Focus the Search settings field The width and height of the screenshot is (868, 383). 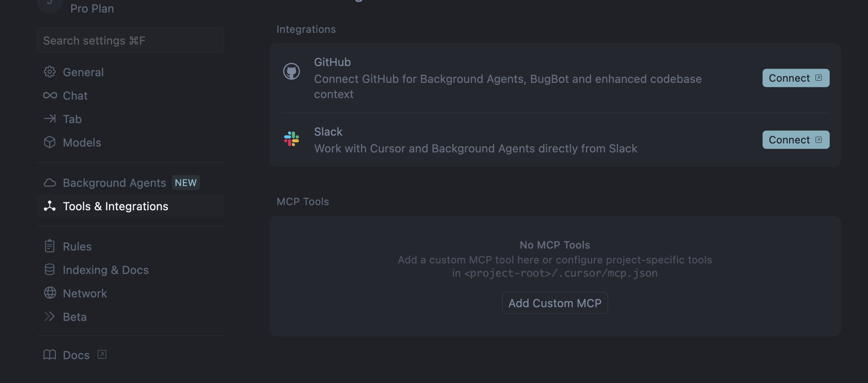coord(130,41)
